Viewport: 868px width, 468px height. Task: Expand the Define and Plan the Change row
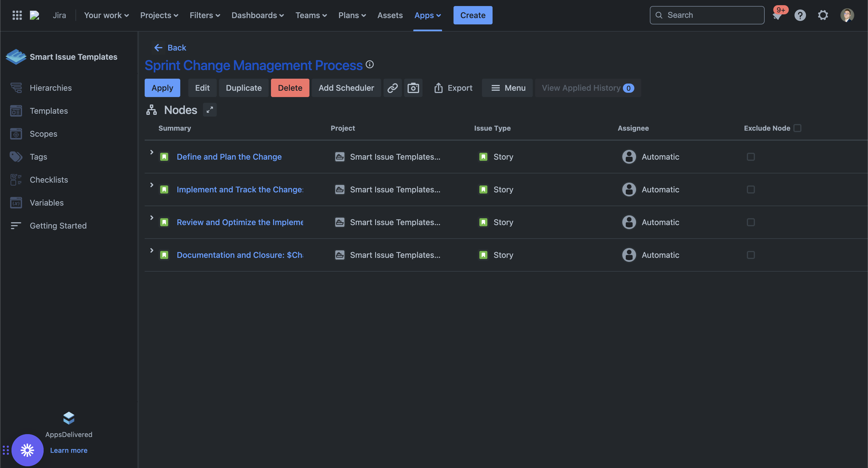coord(152,152)
